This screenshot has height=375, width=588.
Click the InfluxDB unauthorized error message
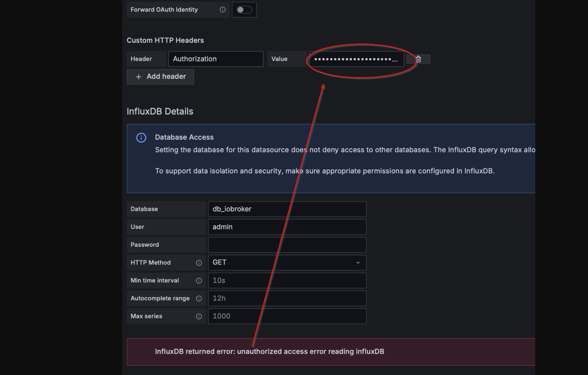(269, 352)
